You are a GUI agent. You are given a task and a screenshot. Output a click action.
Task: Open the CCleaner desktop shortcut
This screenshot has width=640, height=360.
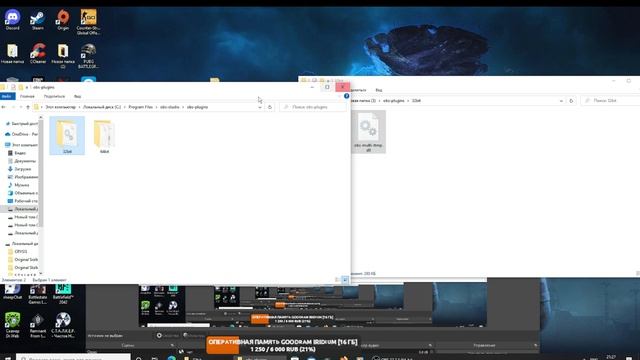(x=38, y=53)
